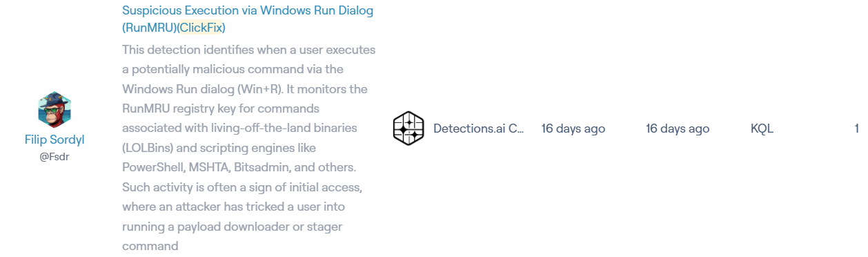This screenshot has height=257, width=868.
Task: Open the Filip Sordyl author profile link
Action: pos(55,140)
